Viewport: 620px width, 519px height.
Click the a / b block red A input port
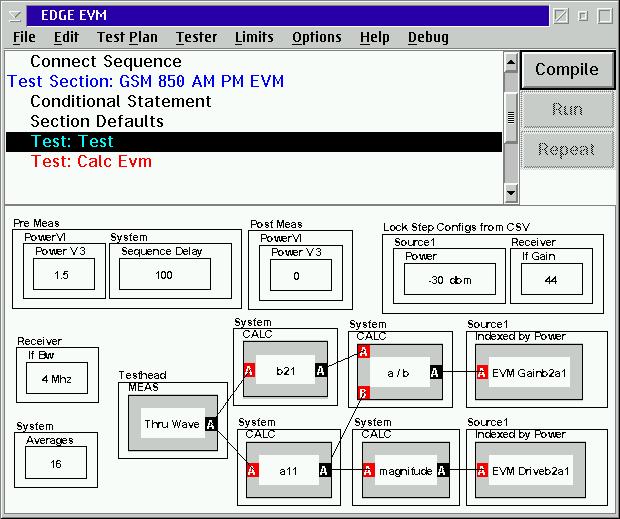click(x=364, y=351)
